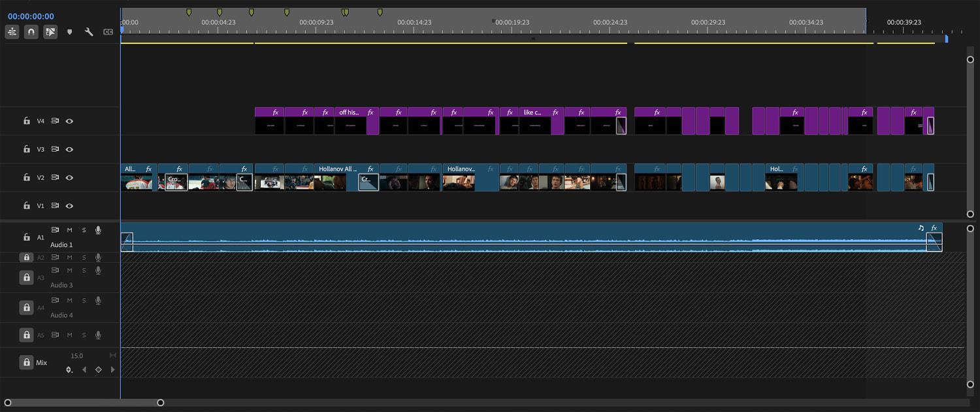
Task: Mute the A1 audio track
Action: [69, 230]
